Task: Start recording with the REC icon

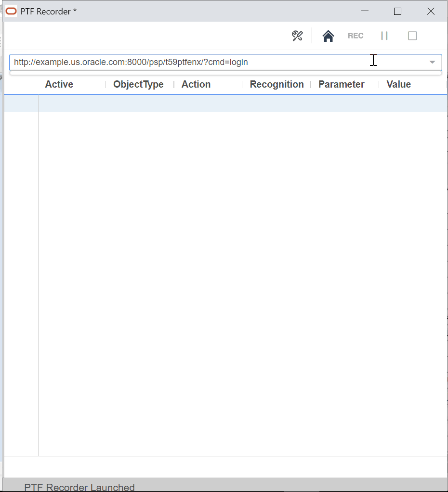Action: 356,36
